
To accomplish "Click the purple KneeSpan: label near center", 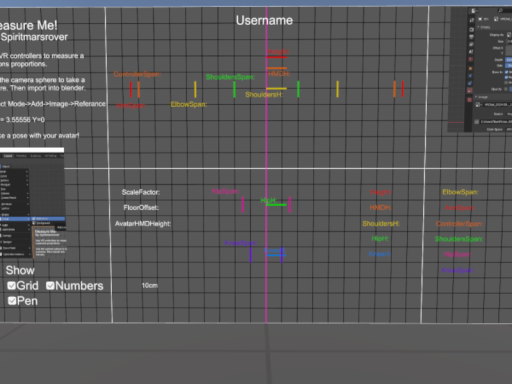I will coord(240,243).
